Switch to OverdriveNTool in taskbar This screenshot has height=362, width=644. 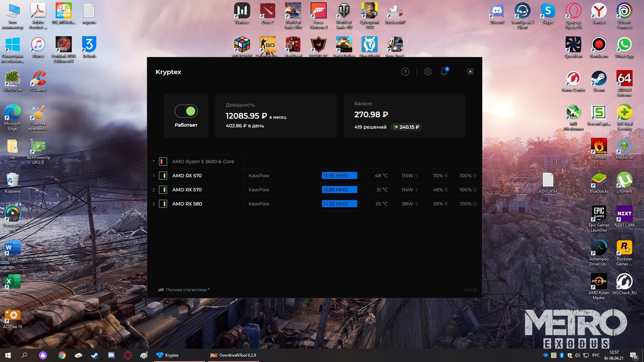pos(233,355)
